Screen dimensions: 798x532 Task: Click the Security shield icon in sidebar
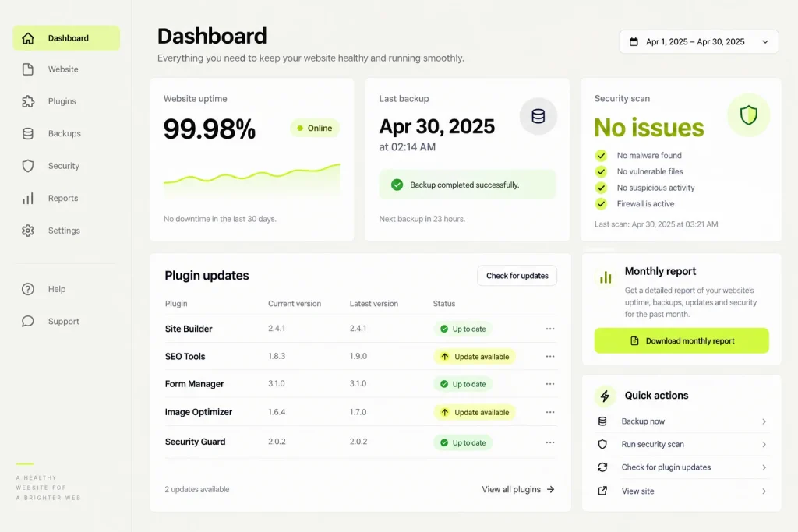point(28,166)
